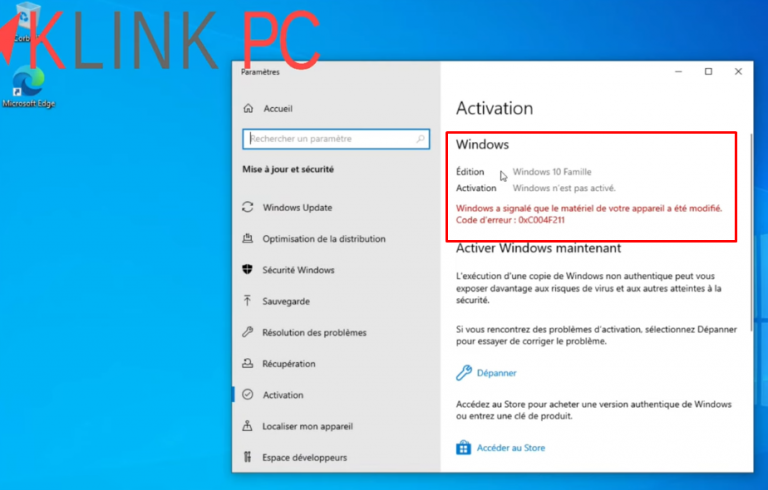Open the Windows Update section
Viewport: 768px width, 490px height.
(297, 207)
